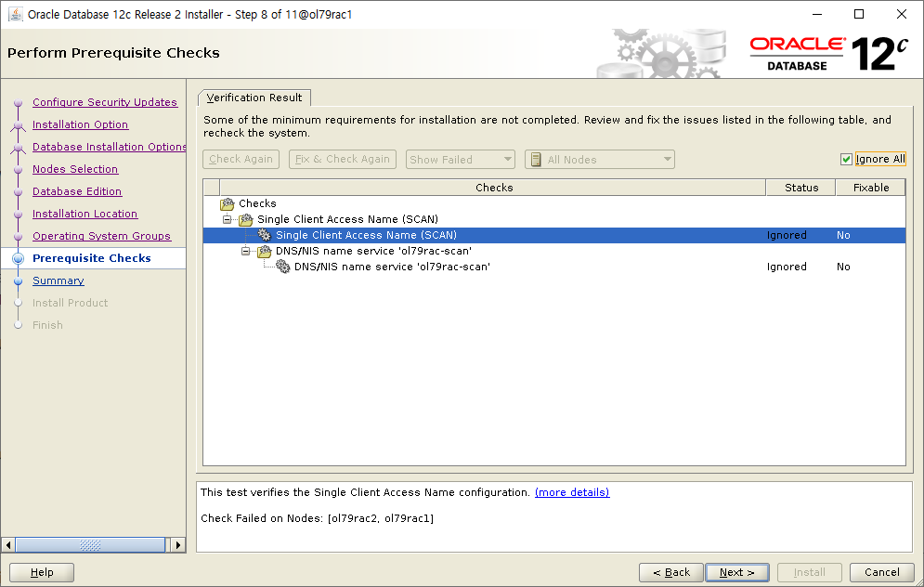
Task: Go to Summary step
Action: 59,280
